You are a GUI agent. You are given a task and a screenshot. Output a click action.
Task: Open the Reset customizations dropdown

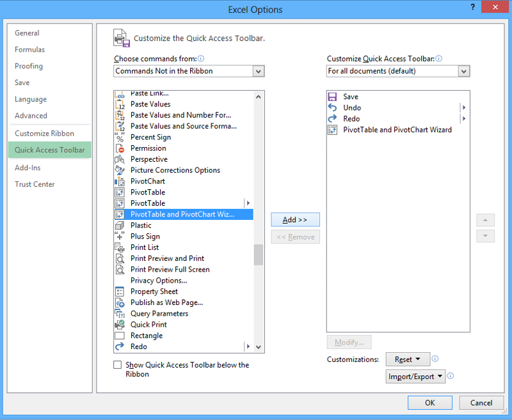tap(408, 359)
